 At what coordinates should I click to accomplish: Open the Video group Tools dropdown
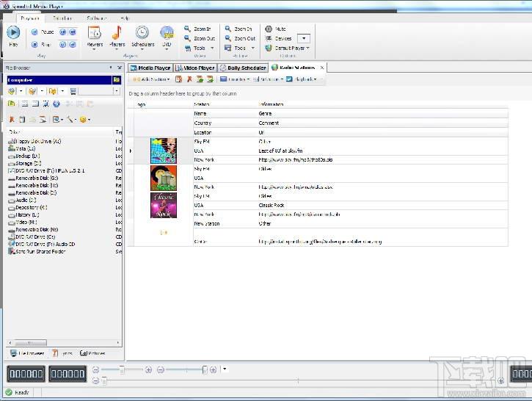[199, 48]
